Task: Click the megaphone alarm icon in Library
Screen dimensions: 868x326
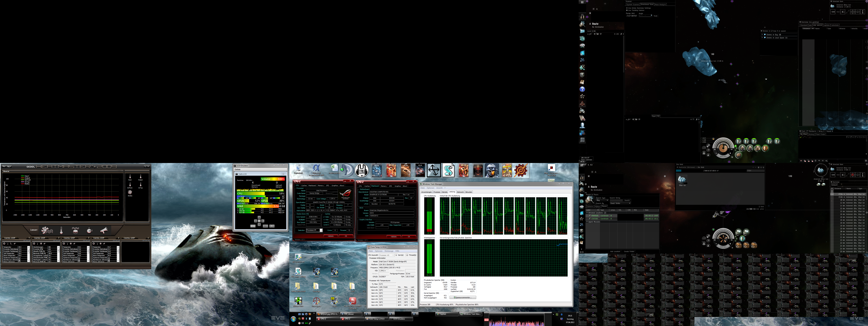Action: pos(104,230)
